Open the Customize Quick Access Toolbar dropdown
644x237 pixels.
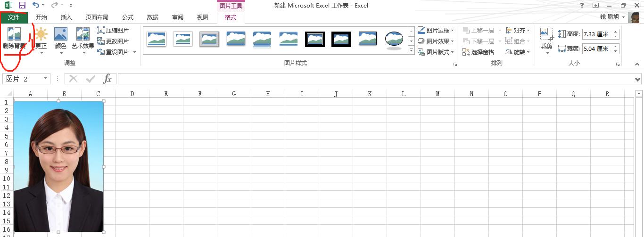(x=71, y=6)
